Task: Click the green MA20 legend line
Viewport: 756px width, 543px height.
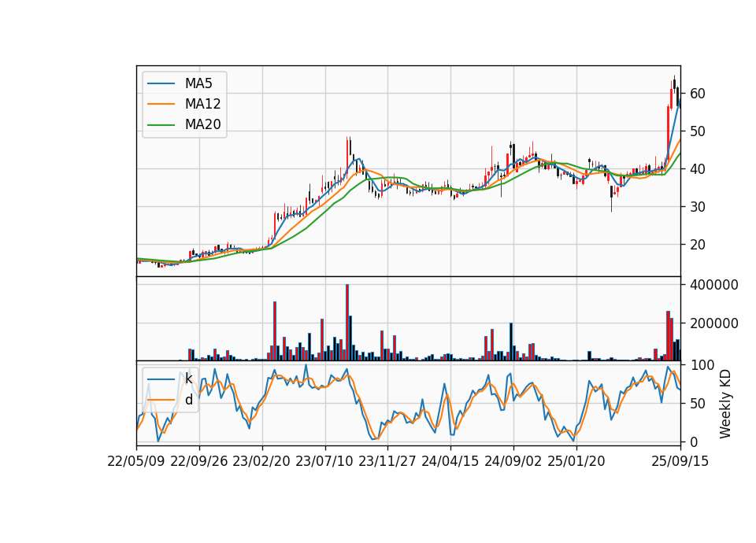Action: (161, 124)
